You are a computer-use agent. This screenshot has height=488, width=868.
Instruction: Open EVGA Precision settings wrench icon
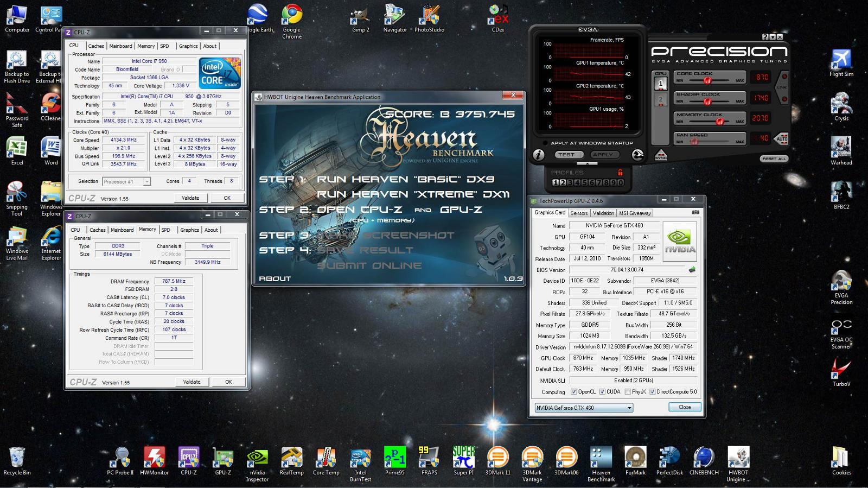click(x=638, y=155)
